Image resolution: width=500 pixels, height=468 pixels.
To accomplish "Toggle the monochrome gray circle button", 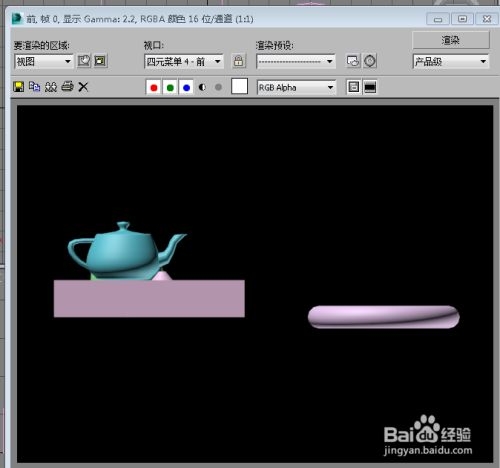I will (x=218, y=87).
